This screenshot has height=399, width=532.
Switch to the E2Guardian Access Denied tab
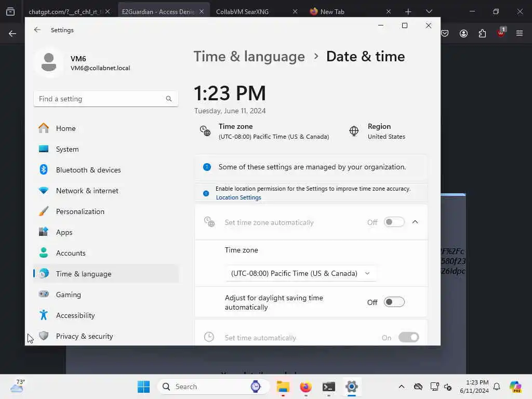click(x=158, y=11)
